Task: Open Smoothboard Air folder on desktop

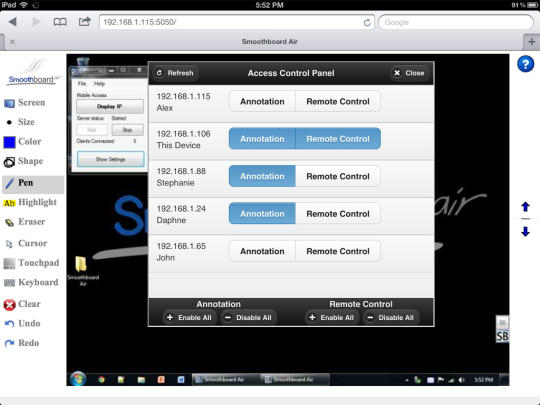Action: click(x=82, y=271)
